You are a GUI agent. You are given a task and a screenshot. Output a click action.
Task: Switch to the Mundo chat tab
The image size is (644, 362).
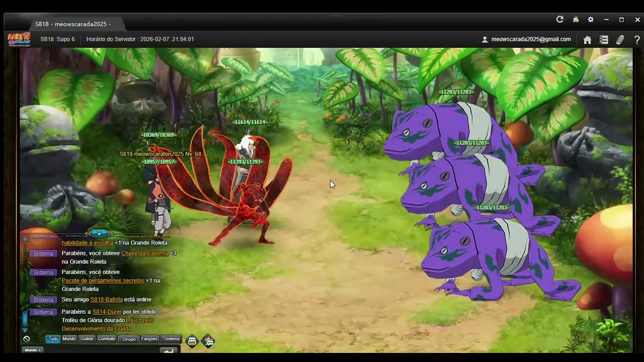[69, 339]
